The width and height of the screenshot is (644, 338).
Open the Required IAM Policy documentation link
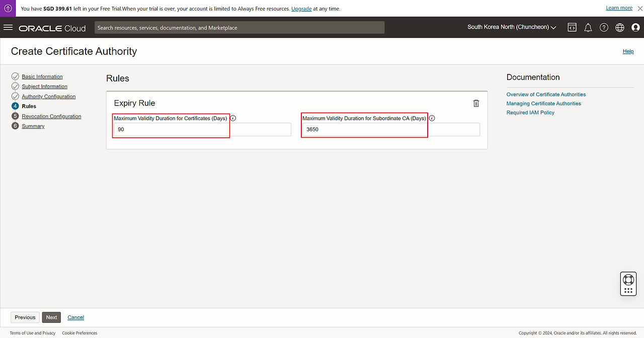530,113
